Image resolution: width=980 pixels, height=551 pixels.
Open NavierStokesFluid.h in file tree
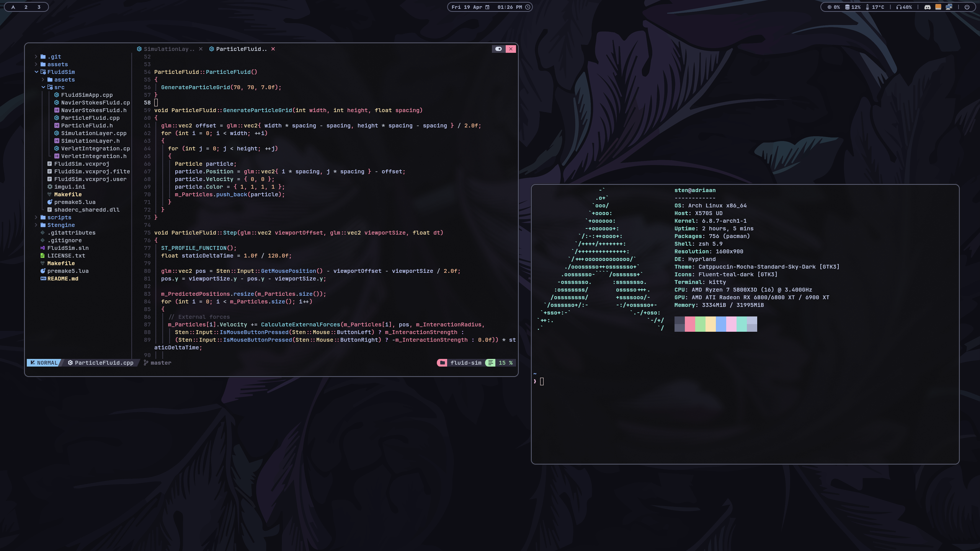[93, 110]
